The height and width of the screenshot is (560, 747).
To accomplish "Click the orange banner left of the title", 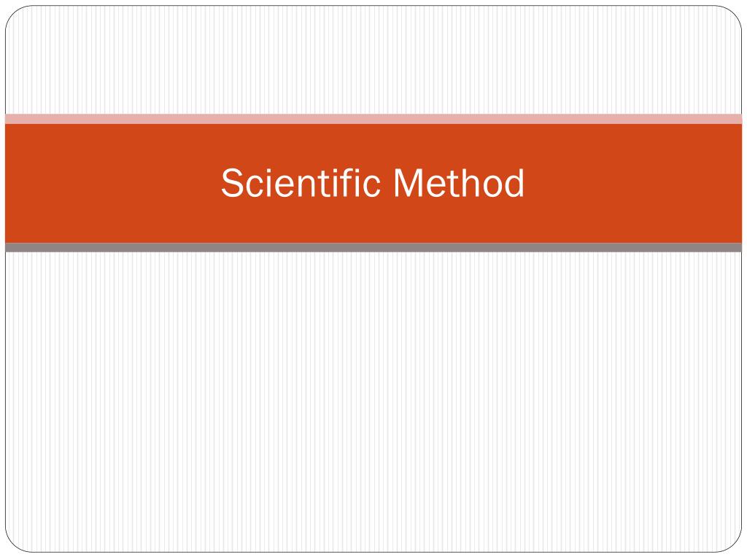I will coord(109,184).
